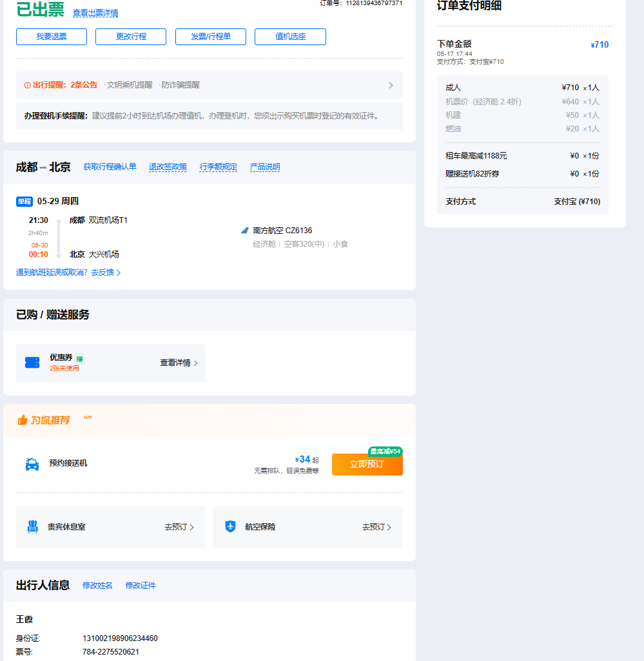
Task: Open the 行李额规定 baggage link
Action: coord(218,167)
